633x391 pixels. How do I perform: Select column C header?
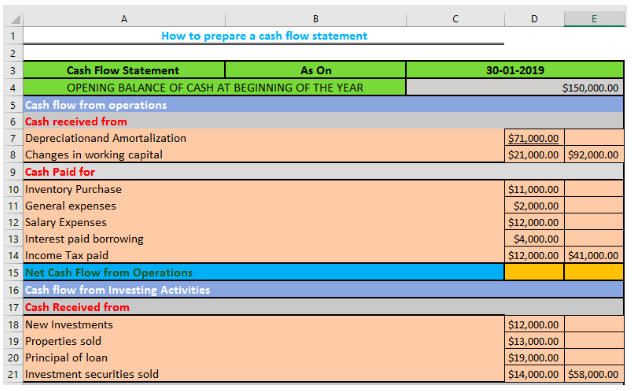455,19
